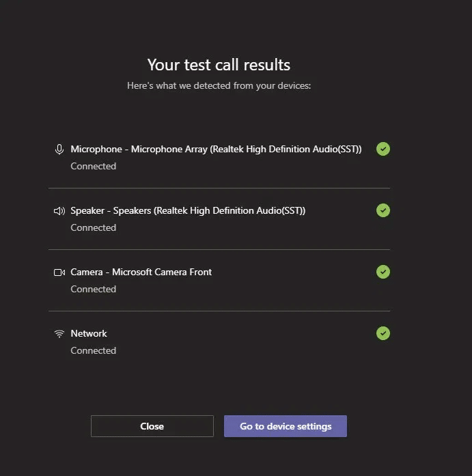Click the network Wi-Fi icon
Viewport: 472px width, 476px height.
59,333
